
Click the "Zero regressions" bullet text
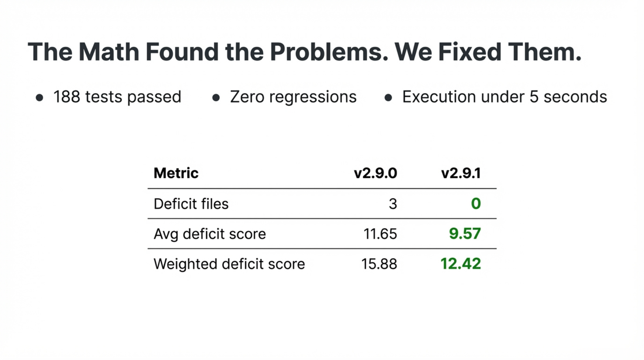[293, 97]
